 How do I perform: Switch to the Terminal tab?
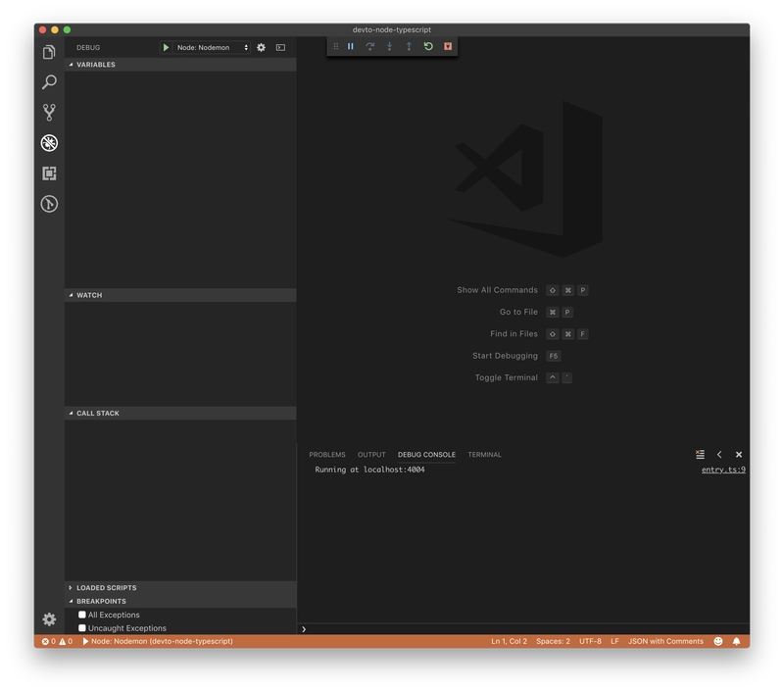pyautogui.click(x=484, y=455)
